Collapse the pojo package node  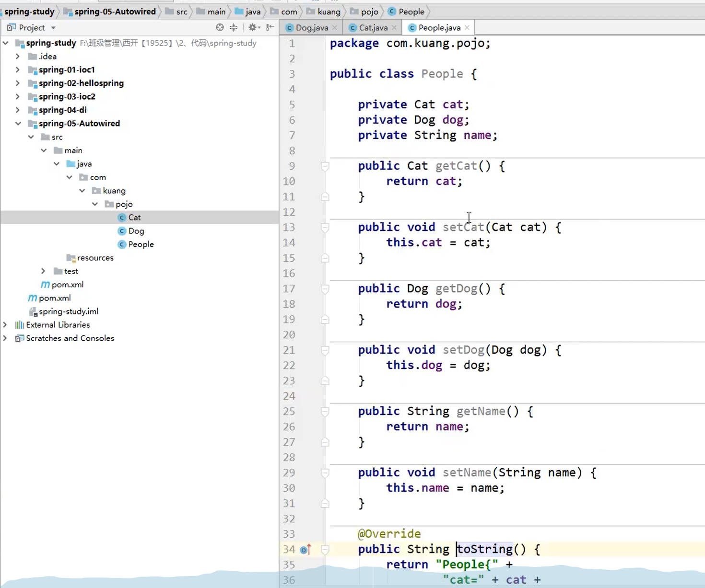(x=95, y=204)
